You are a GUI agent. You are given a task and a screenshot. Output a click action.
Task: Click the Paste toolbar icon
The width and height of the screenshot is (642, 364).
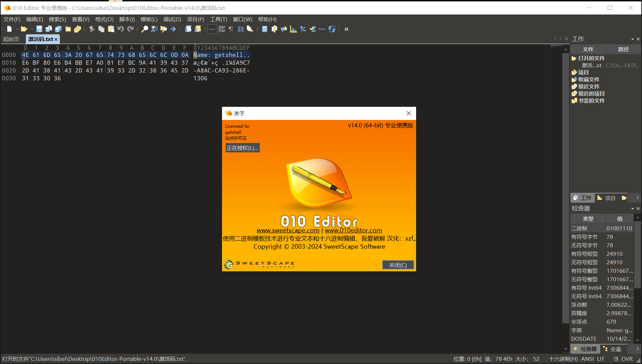tap(111, 29)
